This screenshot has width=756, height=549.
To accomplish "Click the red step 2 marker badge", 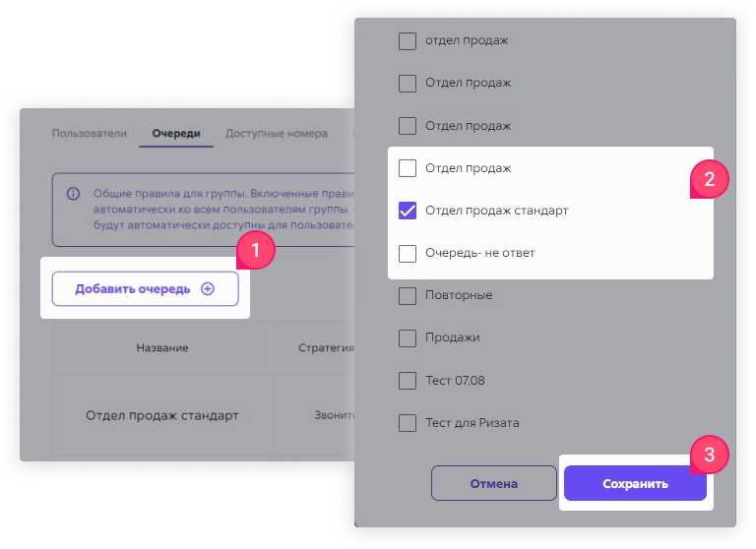I will click(709, 179).
